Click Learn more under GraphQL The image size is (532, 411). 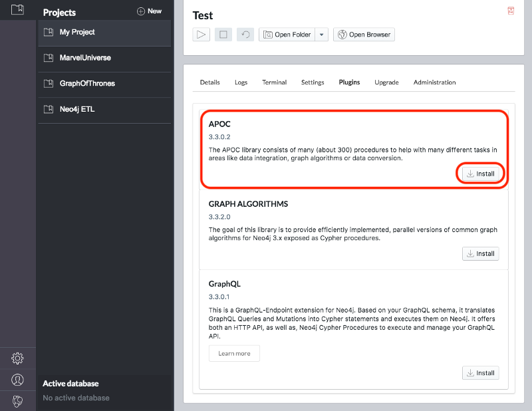pyautogui.click(x=234, y=354)
